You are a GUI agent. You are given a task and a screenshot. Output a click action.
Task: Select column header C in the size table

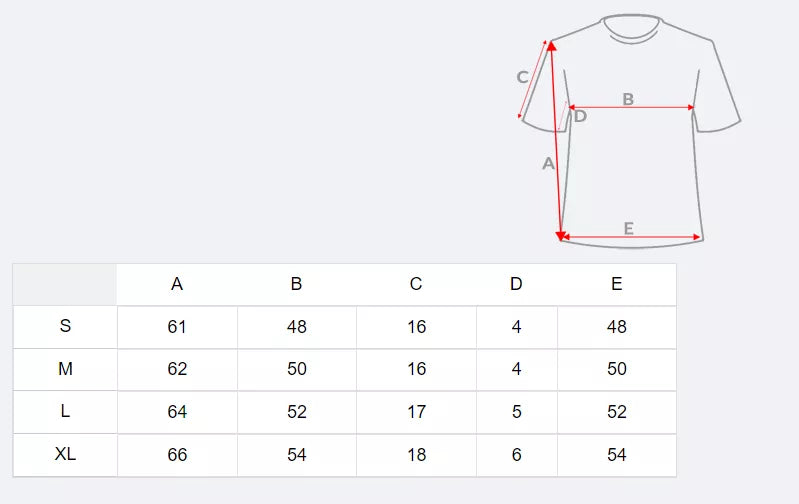[416, 284]
